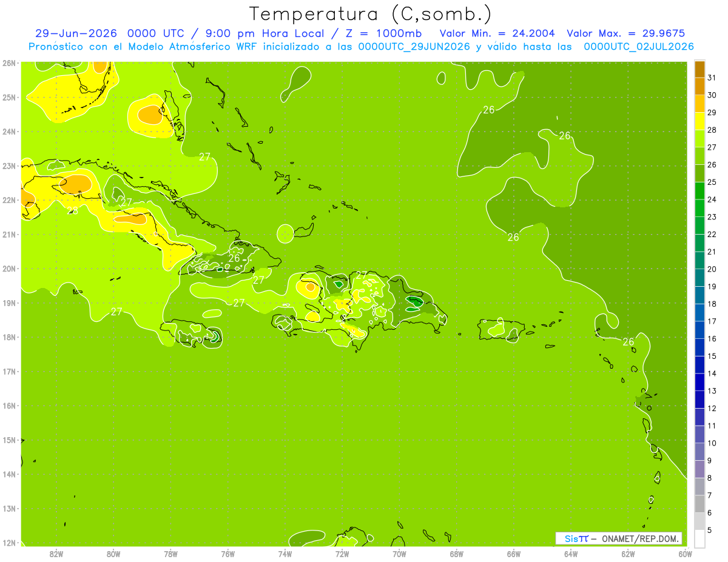Screen dimensions: 728x562
Task: Pick the blue color bar segment between 15 and 16
Action: click(699, 347)
